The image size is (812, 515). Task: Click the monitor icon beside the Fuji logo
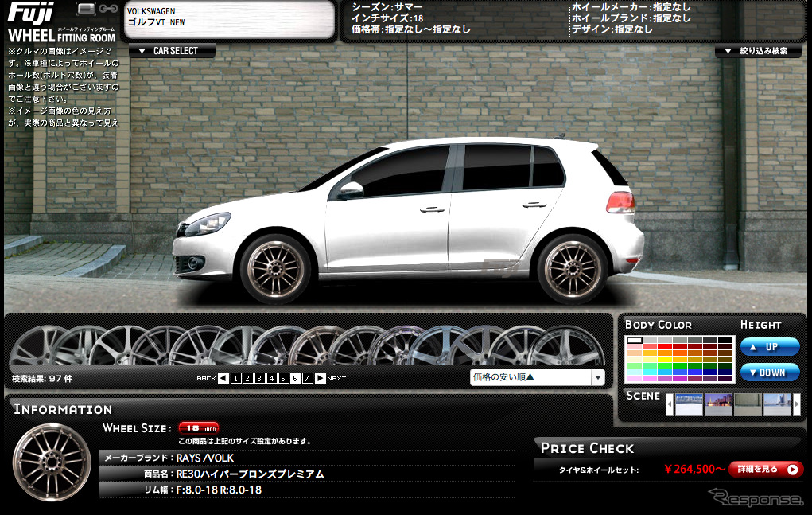coord(87,9)
